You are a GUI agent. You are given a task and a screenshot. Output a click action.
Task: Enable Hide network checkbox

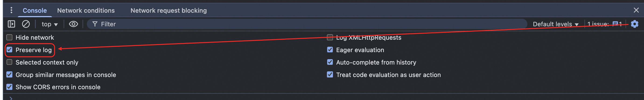coord(10,37)
